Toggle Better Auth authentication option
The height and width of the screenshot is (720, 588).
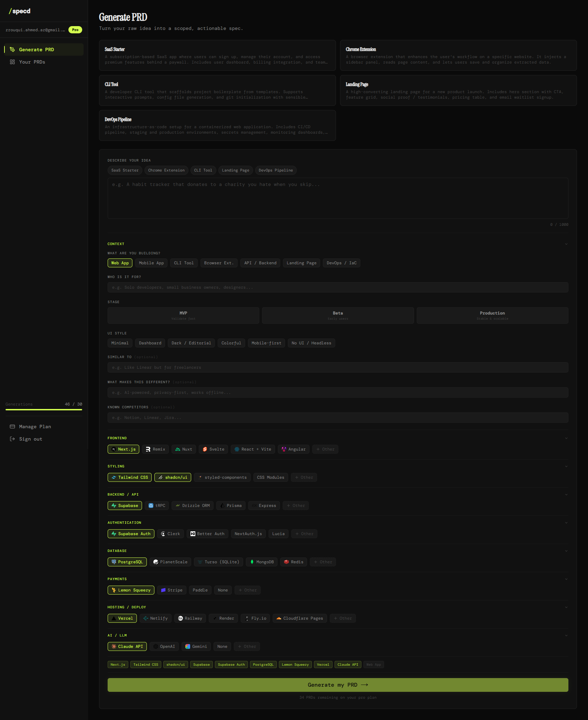click(x=207, y=534)
